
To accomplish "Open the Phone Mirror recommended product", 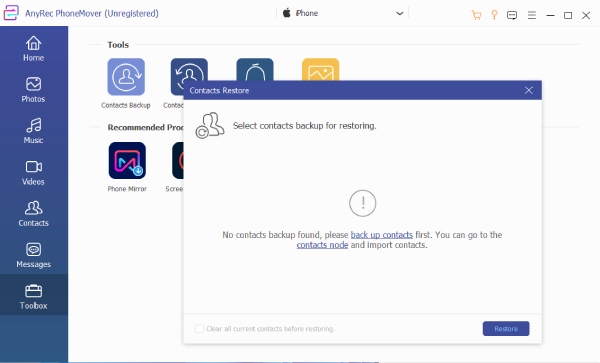I will pos(127,161).
